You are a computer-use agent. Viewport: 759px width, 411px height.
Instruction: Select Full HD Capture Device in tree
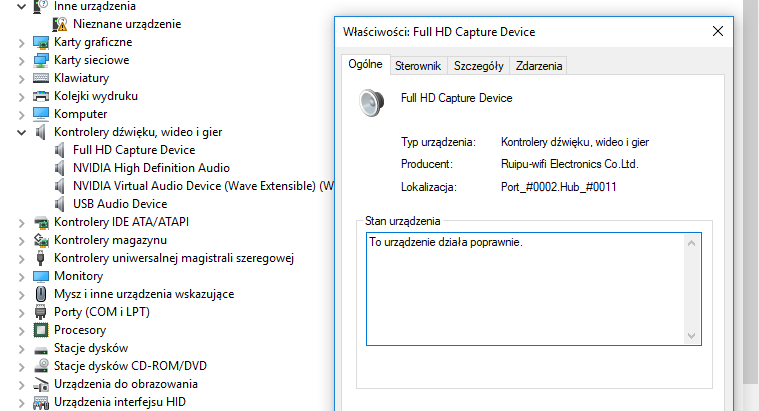[x=134, y=150]
